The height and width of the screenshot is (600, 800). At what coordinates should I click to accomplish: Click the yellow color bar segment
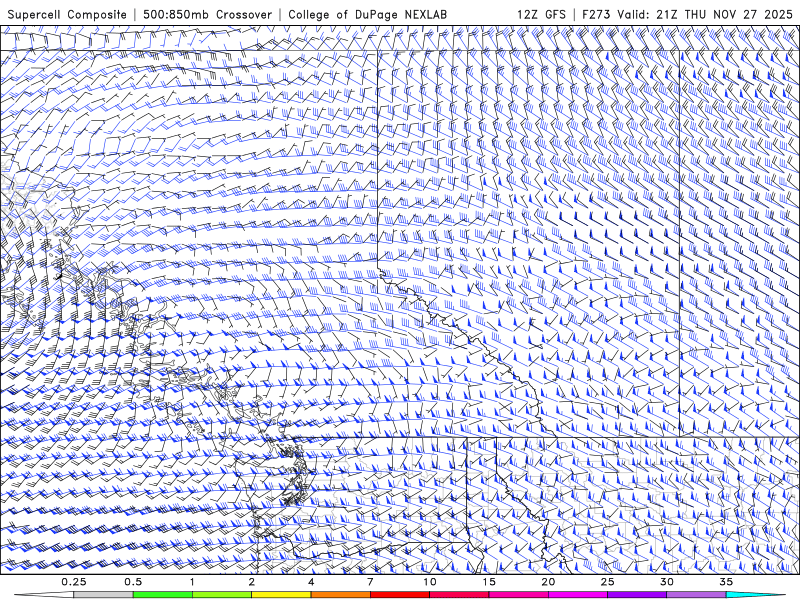281,595
